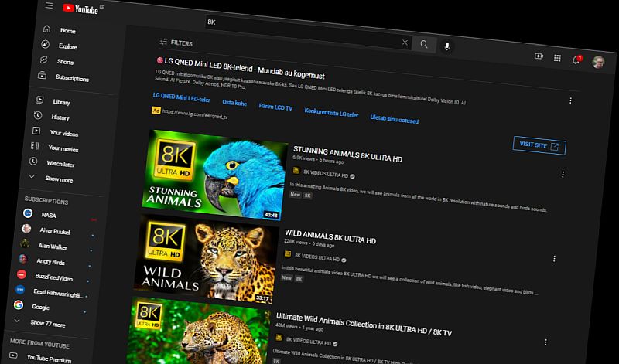Open the Wild Animals leopard thumbnail
619x364 pixels.
pyautogui.click(x=205, y=259)
